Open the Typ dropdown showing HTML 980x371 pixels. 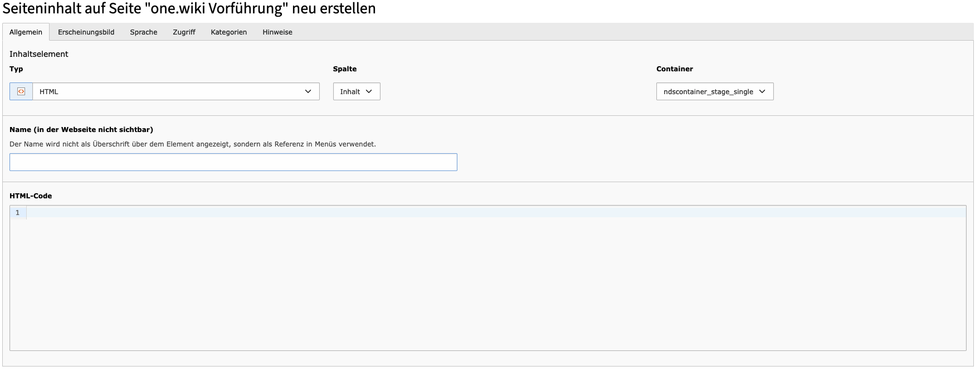click(176, 91)
